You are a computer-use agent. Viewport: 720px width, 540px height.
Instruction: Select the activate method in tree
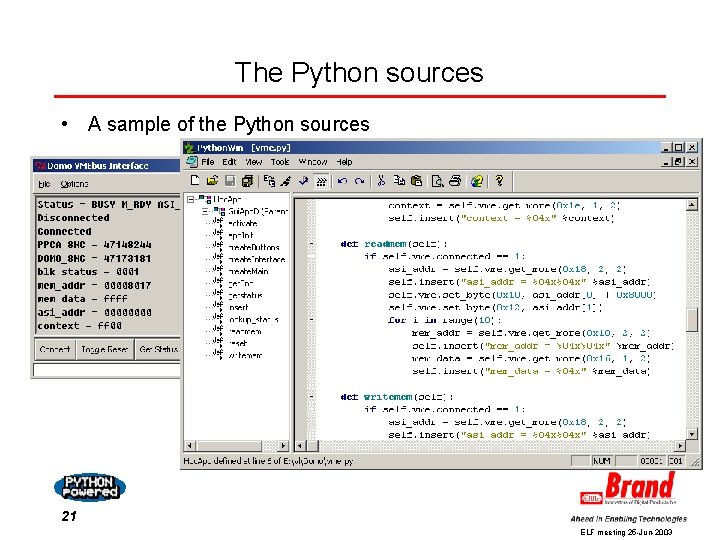[x=242, y=224]
